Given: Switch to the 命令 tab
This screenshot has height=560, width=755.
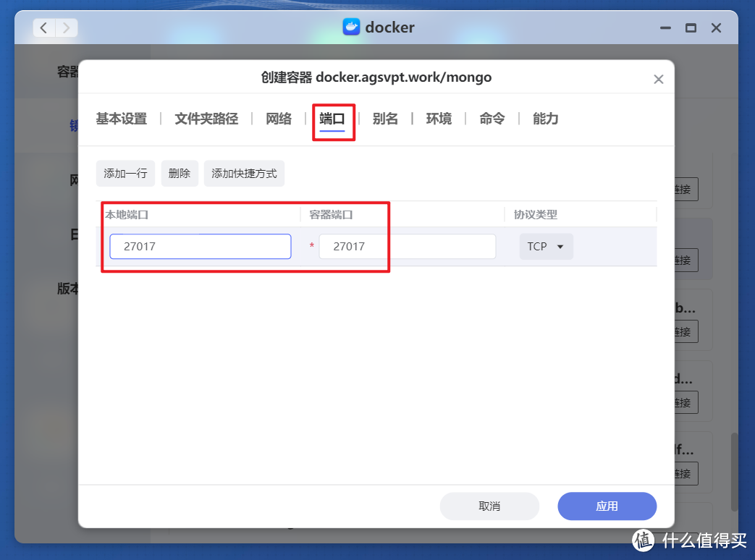Looking at the screenshot, I should click(x=492, y=119).
